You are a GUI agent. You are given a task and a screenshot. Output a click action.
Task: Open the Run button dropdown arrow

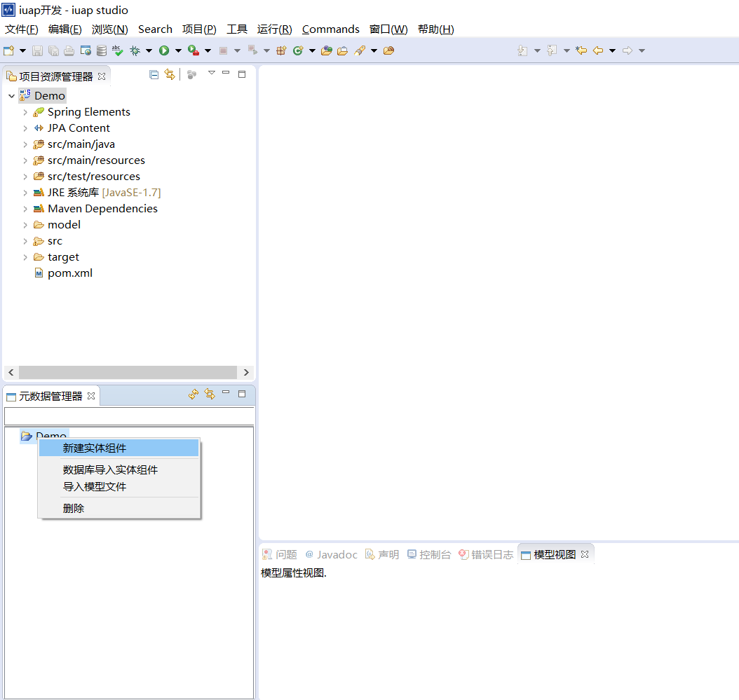[178, 50]
